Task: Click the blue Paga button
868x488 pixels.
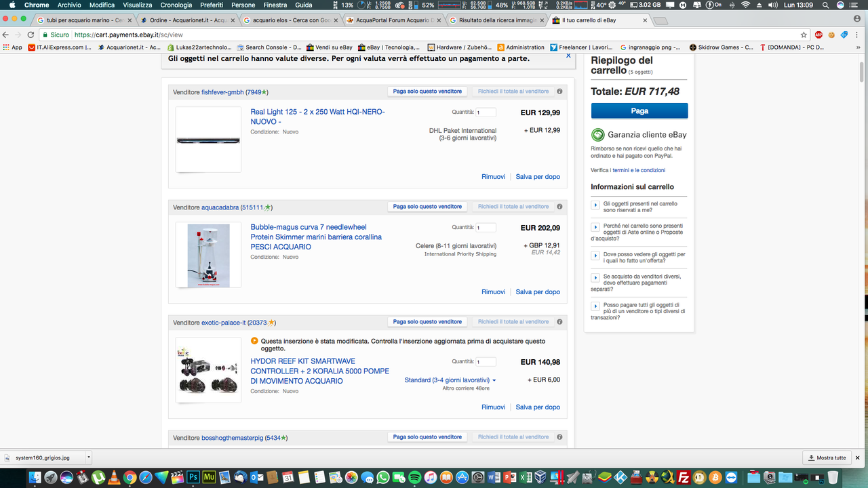Action: [x=639, y=110]
